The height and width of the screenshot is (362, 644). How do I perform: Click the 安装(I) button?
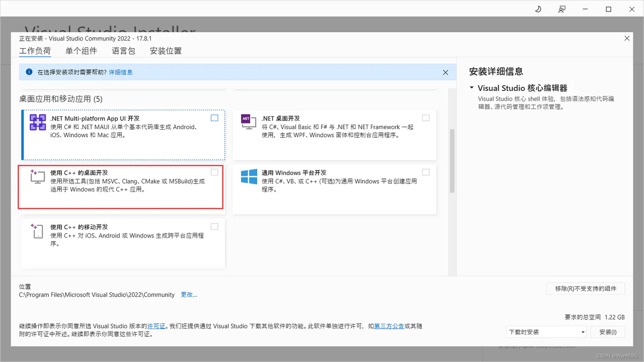pyautogui.click(x=608, y=332)
